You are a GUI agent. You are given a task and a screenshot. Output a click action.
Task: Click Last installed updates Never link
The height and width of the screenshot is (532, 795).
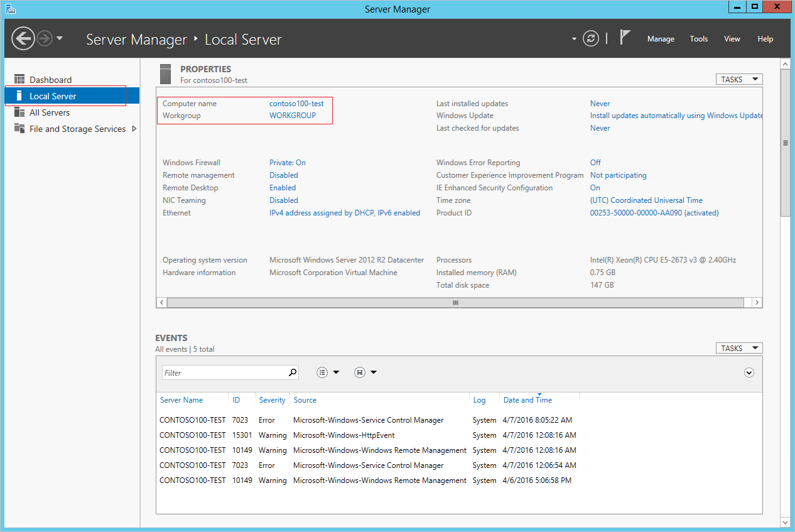click(600, 104)
